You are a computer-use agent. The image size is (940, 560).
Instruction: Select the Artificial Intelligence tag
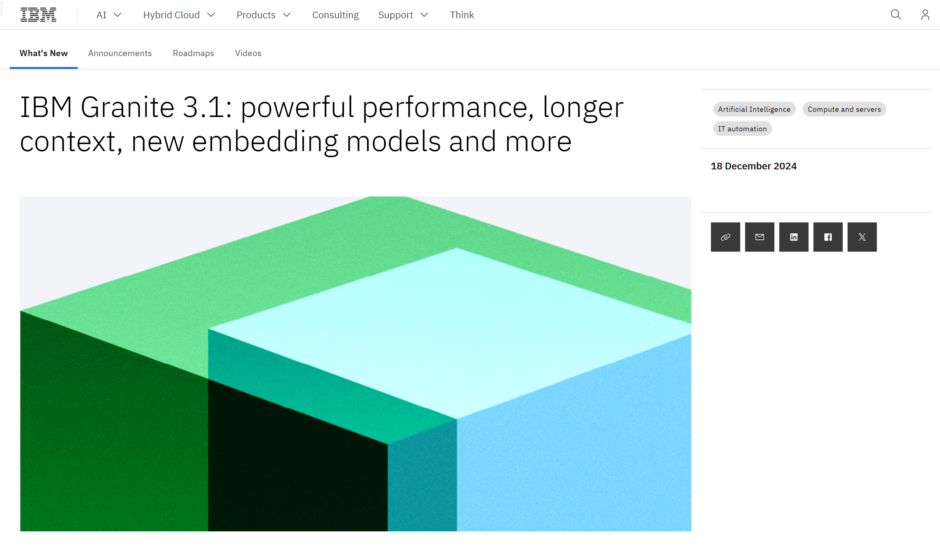[x=754, y=109]
